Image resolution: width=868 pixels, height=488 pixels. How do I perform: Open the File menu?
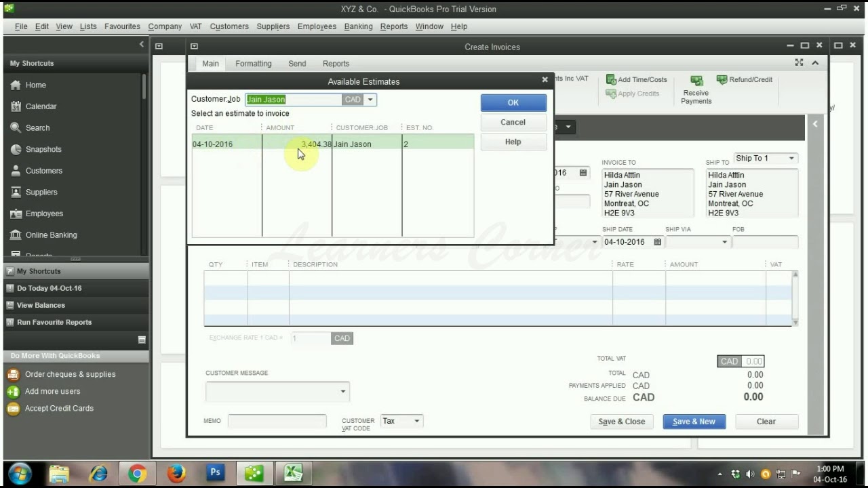21,26
